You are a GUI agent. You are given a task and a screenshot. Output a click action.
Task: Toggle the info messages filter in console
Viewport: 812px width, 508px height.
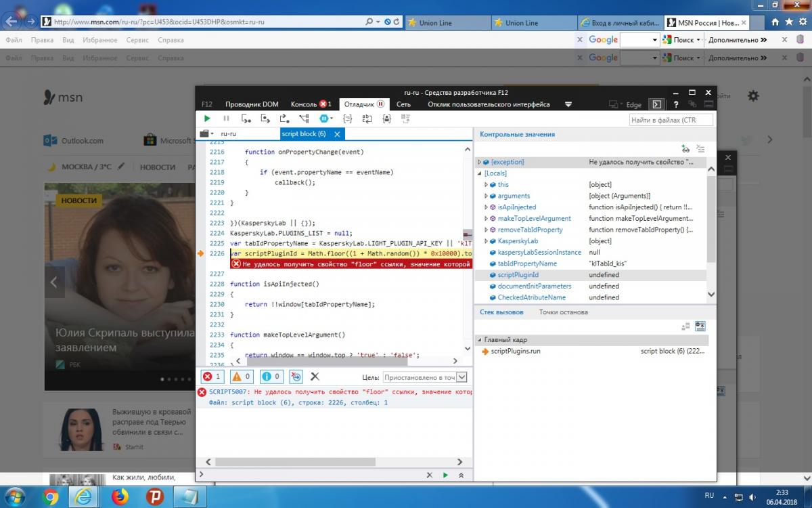click(271, 377)
